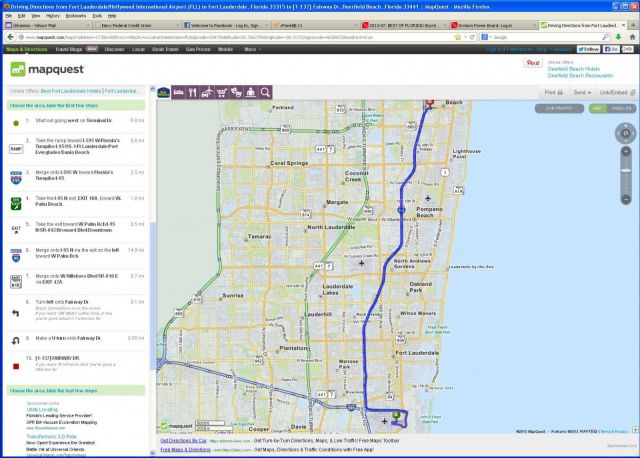Open the Help menu
This screenshot has height=458, width=640.
coord(112,16)
